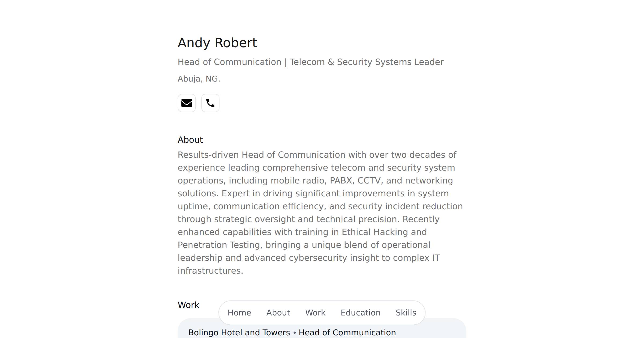The width and height of the screenshot is (644, 338).
Task: Jump to Education via navigation bar
Action: coord(361,313)
